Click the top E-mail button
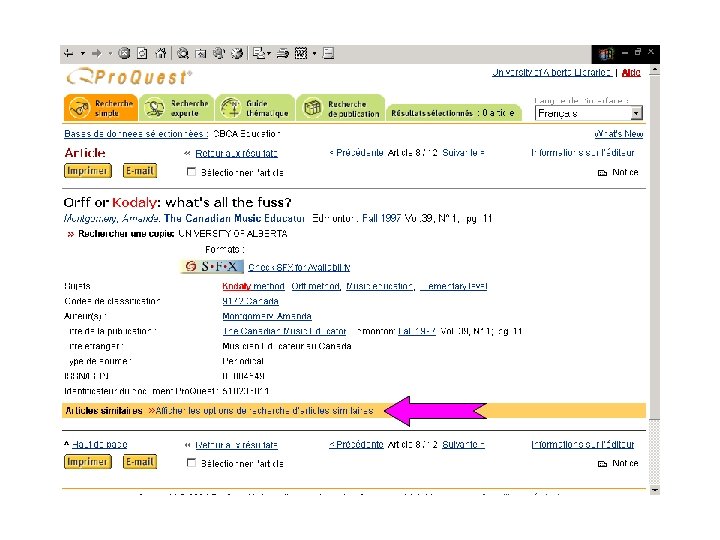 tap(140, 171)
